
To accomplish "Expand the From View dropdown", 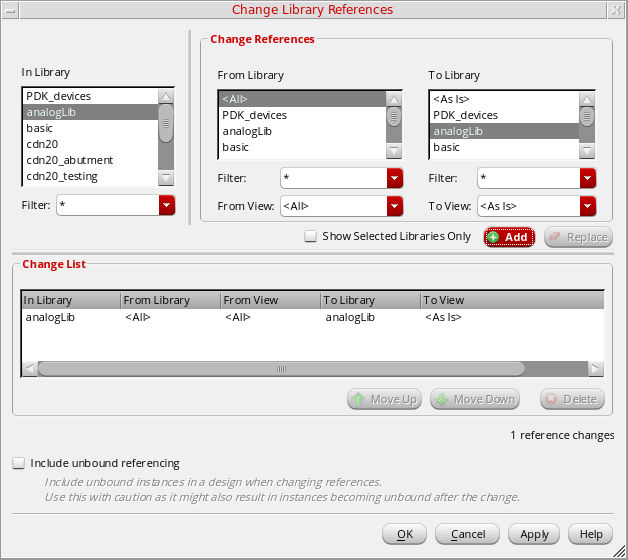I will (394, 205).
